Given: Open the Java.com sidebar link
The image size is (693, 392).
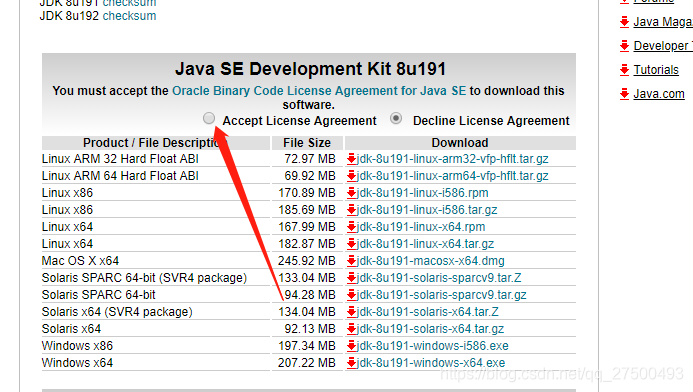Looking at the screenshot, I should tap(659, 94).
